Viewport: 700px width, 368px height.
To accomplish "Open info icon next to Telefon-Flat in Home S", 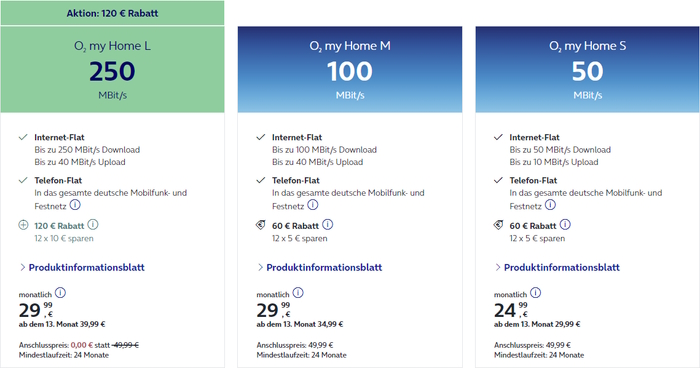I will [x=550, y=205].
